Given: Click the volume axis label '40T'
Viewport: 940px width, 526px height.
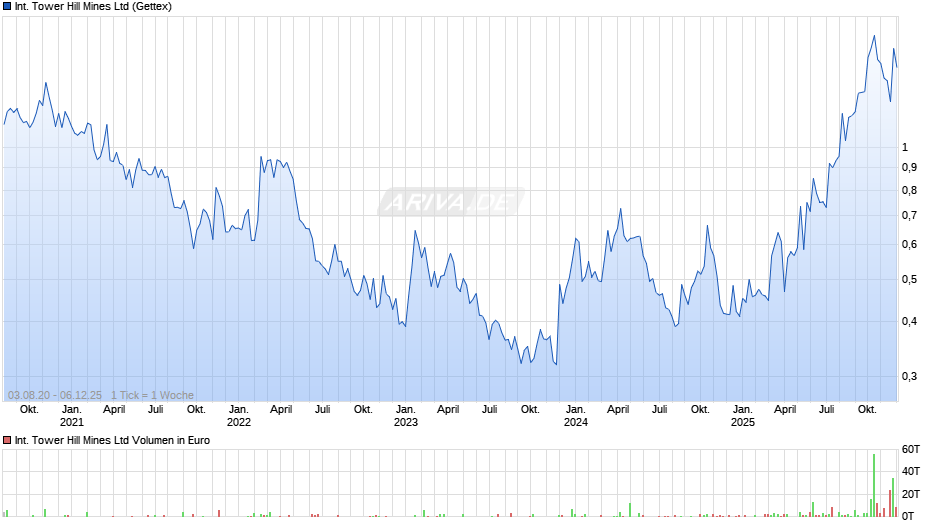Looking at the screenshot, I should (911, 471).
